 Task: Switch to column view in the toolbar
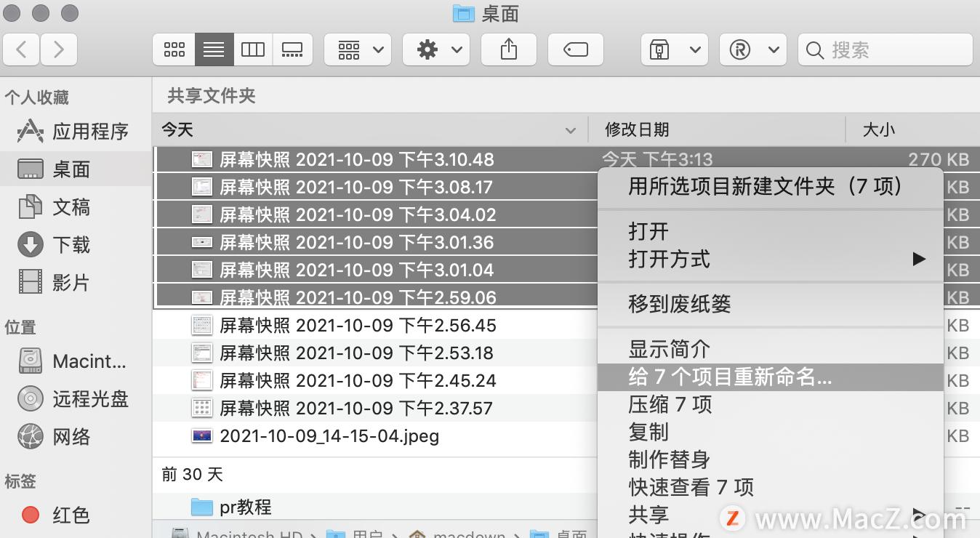coord(252,49)
